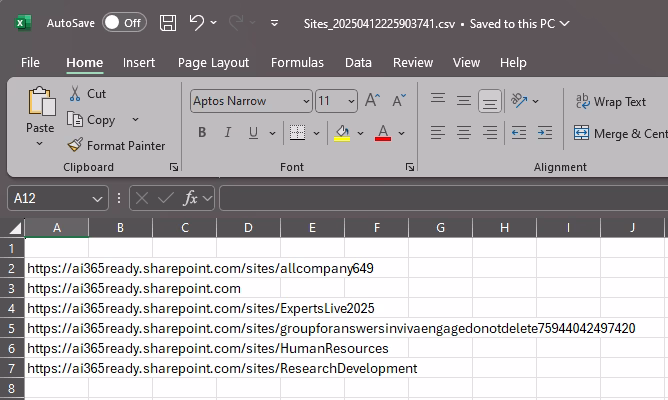Open the Formulas tab
The height and width of the screenshot is (400, 668).
click(x=297, y=63)
